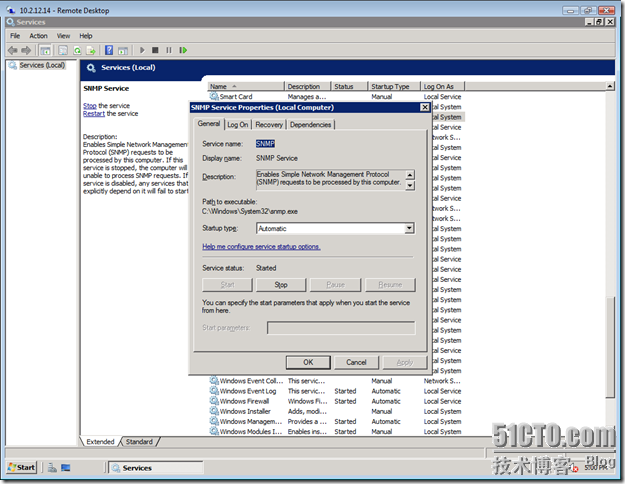This screenshot has width=625, height=484.
Task: Click the Stop the service link
Action: (x=90, y=106)
